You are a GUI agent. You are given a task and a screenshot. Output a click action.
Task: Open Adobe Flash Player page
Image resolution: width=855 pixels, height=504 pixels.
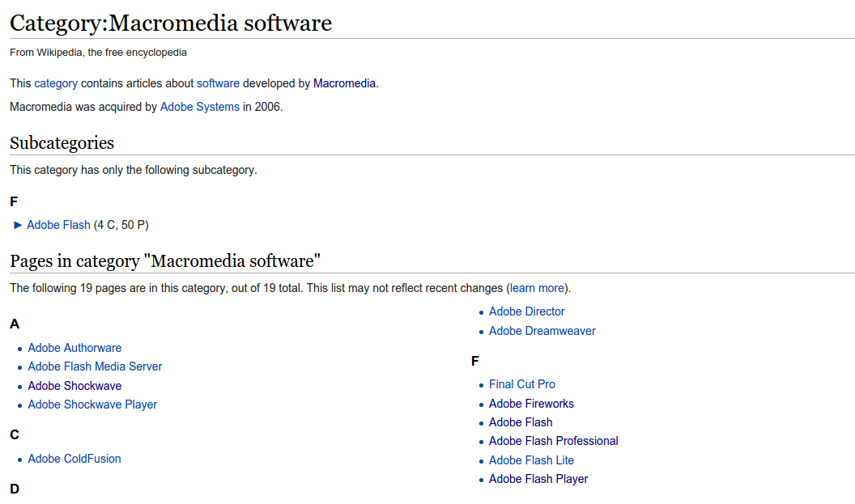538,479
